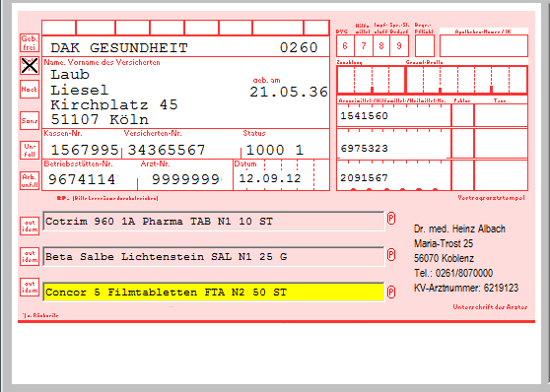Click the address line Kirchplatz 45

(114, 104)
